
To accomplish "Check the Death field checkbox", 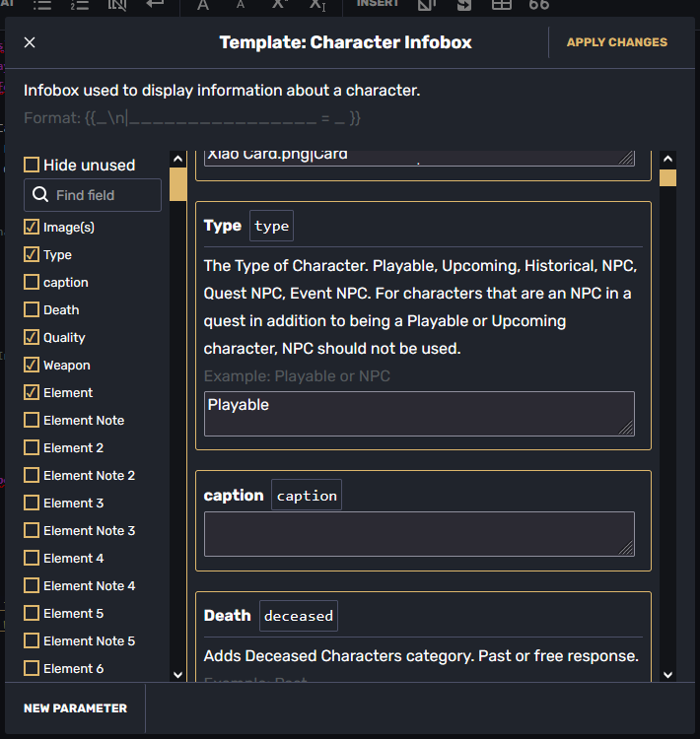I will point(32,310).
